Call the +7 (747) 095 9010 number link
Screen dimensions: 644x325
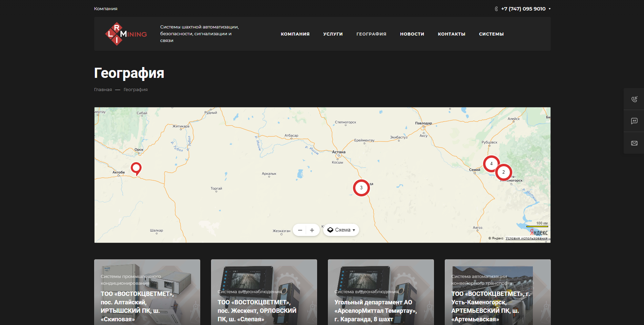pyautogui.click(x=523, y=9)
